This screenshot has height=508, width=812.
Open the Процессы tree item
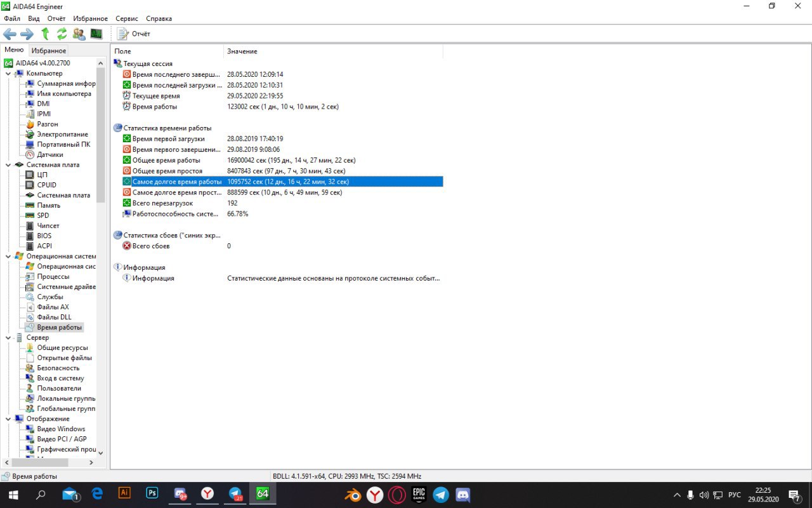click(x=48, y=277)
